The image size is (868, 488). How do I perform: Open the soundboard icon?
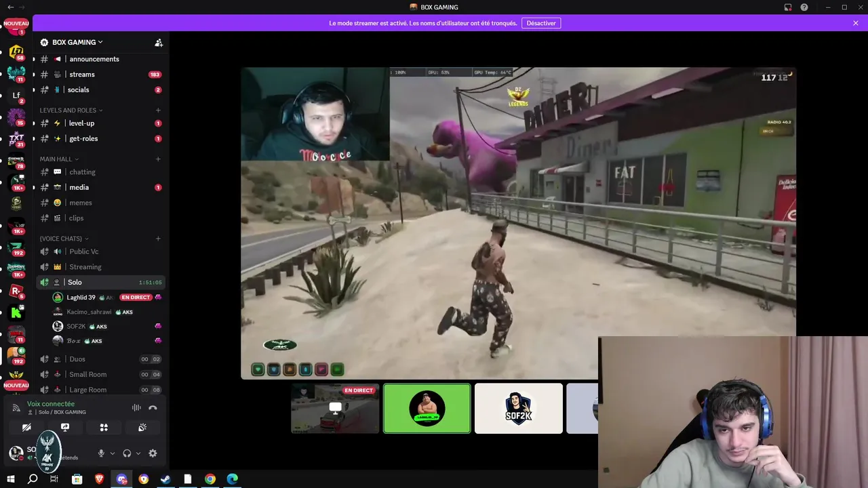(142, 428)
